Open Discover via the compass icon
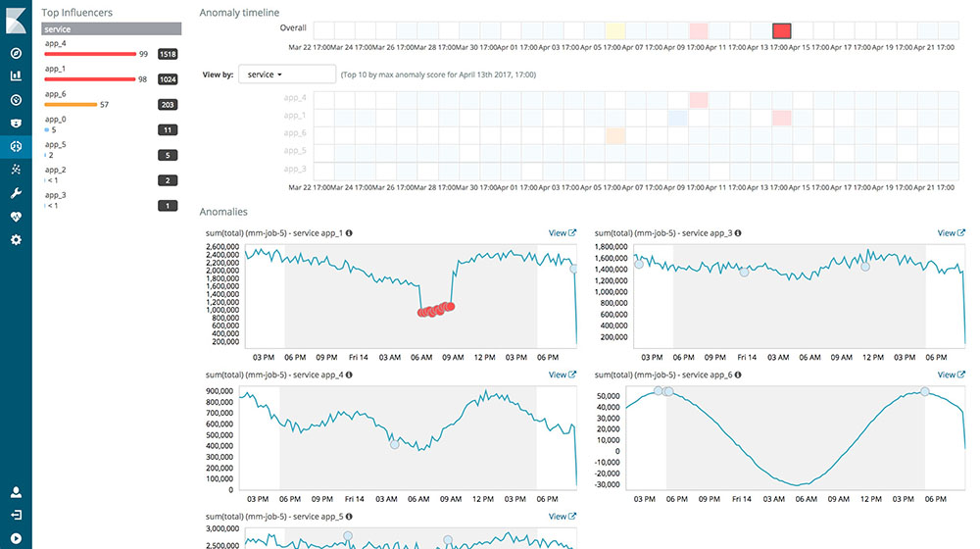Viewport: 980px width, 549px height. 16,53
